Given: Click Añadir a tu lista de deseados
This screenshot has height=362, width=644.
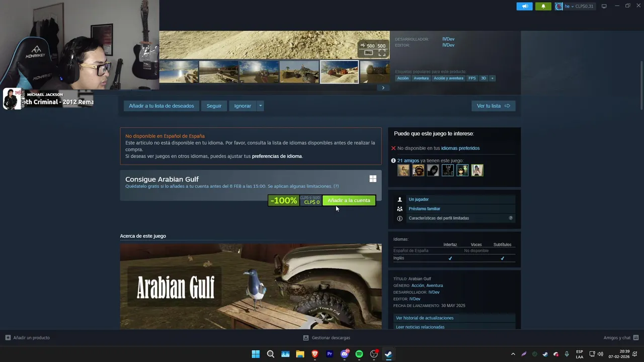Looking at the screenshot, I should pos(162,106).
